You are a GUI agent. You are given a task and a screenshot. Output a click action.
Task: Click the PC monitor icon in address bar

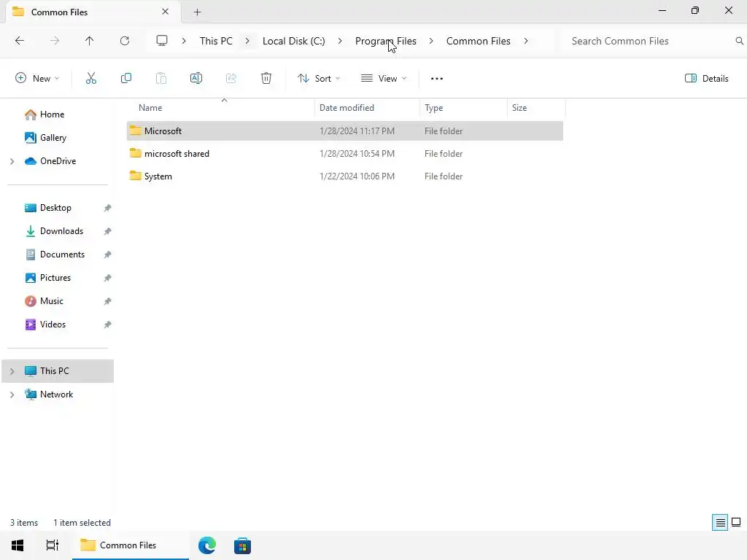pyautogui.click(x=162, y=41)
